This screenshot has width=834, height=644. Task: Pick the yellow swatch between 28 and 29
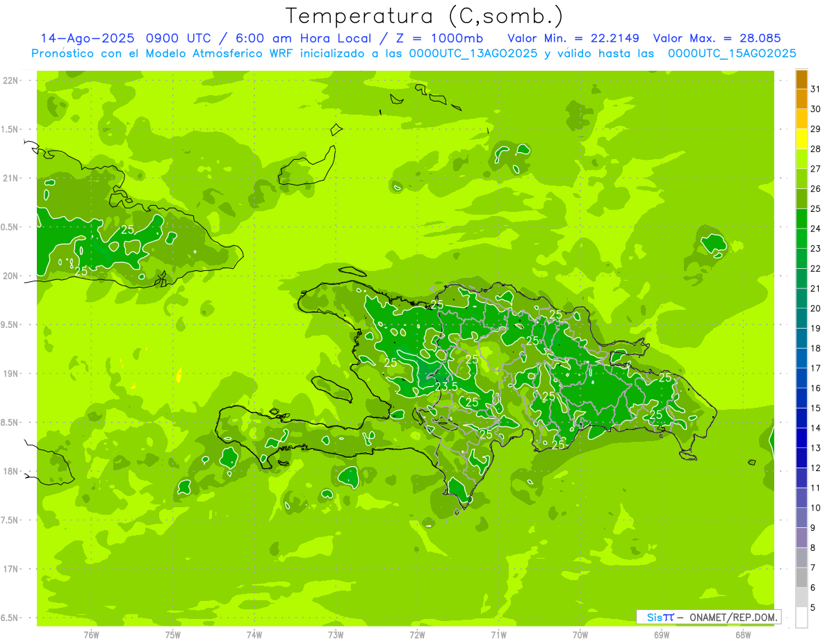(x=801, y=139)
